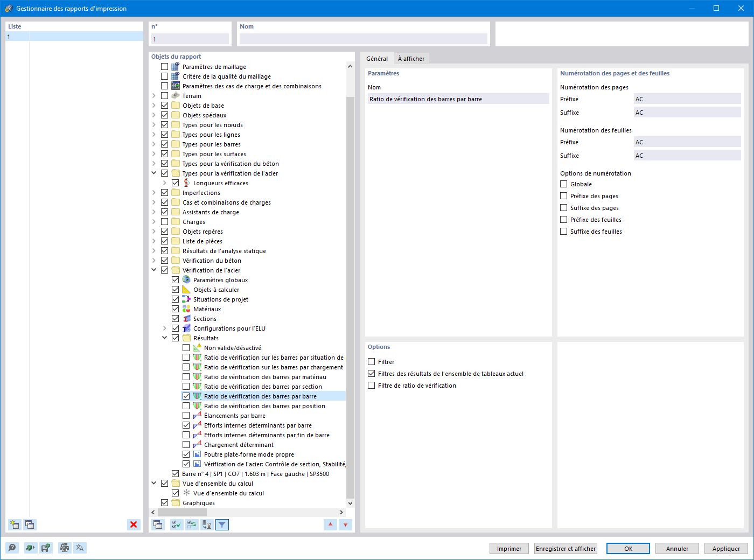This screenshot has height=560, width=754.
Task: Click the Poutre plate-forme mode propre image icon
Action: (x=197, y=454)
